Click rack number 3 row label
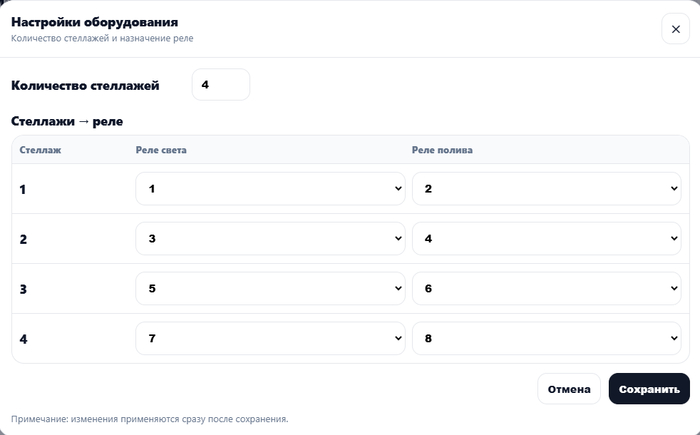This screenshot has width=700, height=435. click(x=24, y=289)
